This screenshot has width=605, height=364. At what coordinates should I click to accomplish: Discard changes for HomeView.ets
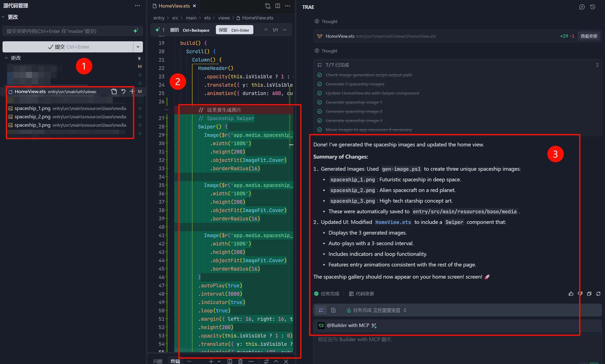pos(123,91)
